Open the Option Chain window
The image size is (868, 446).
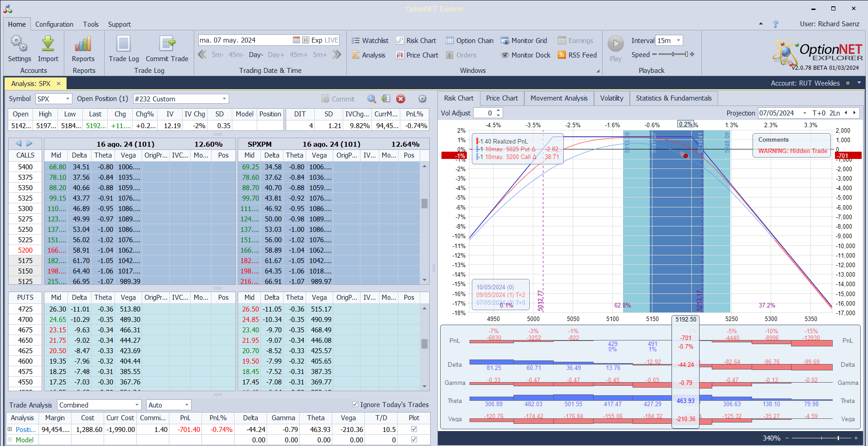click(470, 41)
